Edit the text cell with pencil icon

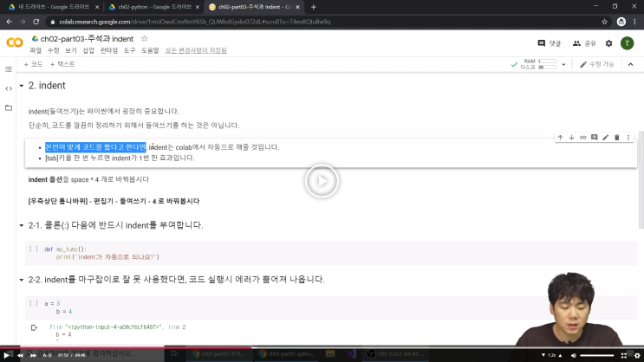click(x=605, y=138)
